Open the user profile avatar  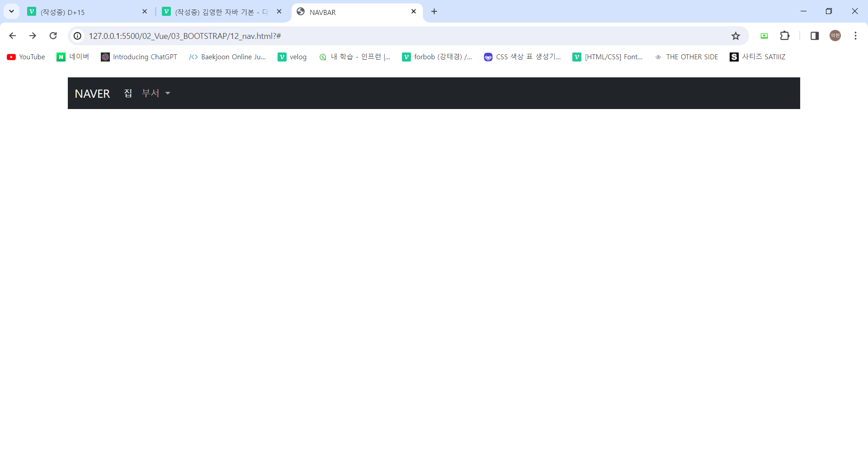(x=835, y=36)
